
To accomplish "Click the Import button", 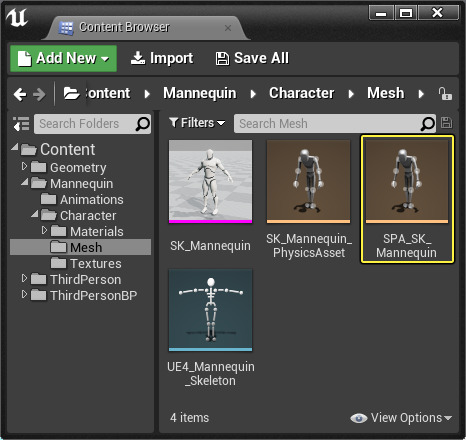I will click(x=162, y=58).
